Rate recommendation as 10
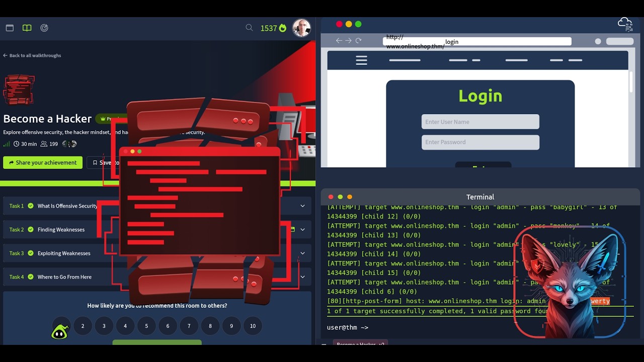The image size is (644, 362). [253, 326]
